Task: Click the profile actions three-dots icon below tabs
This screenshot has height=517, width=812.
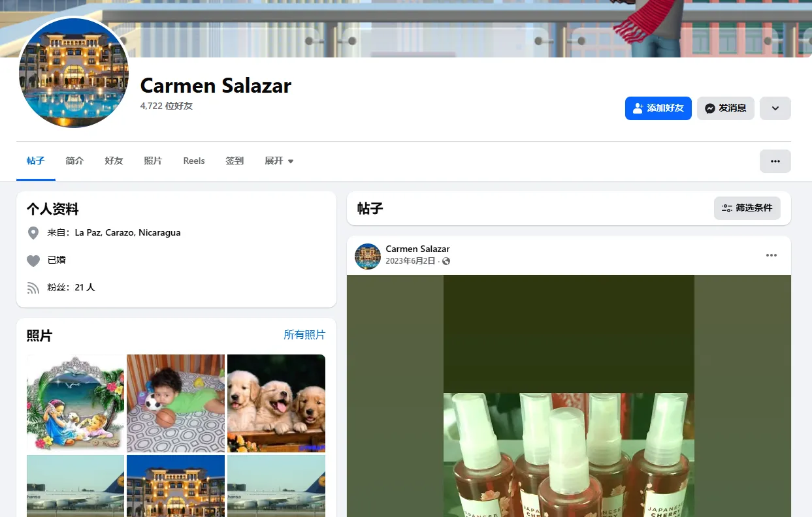Action: [775, 161]
